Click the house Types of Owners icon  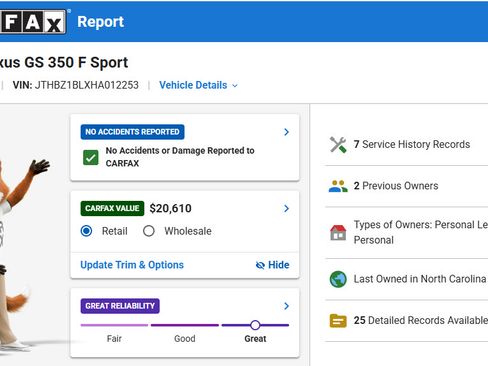point(338,232)
